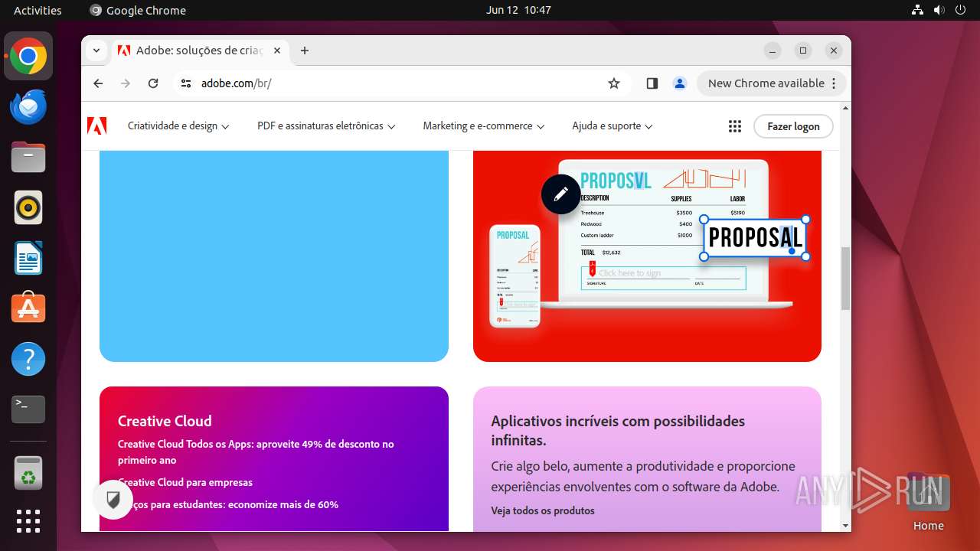Open Thunderbird Mail from the dock
The width and height of the screenshot is (980, 551).
[x=28, y=107]
